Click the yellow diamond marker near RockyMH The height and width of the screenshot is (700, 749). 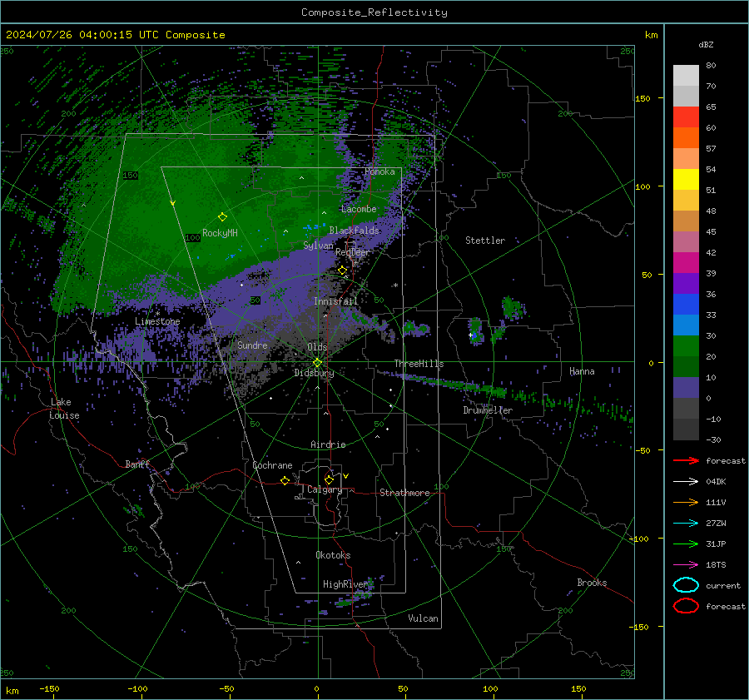222,217
